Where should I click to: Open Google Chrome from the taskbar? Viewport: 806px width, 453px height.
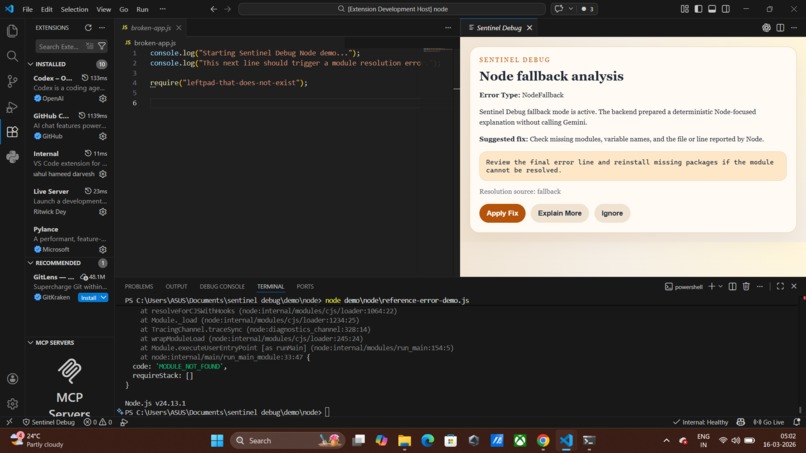pyautogui.click(x=543, y=441)
